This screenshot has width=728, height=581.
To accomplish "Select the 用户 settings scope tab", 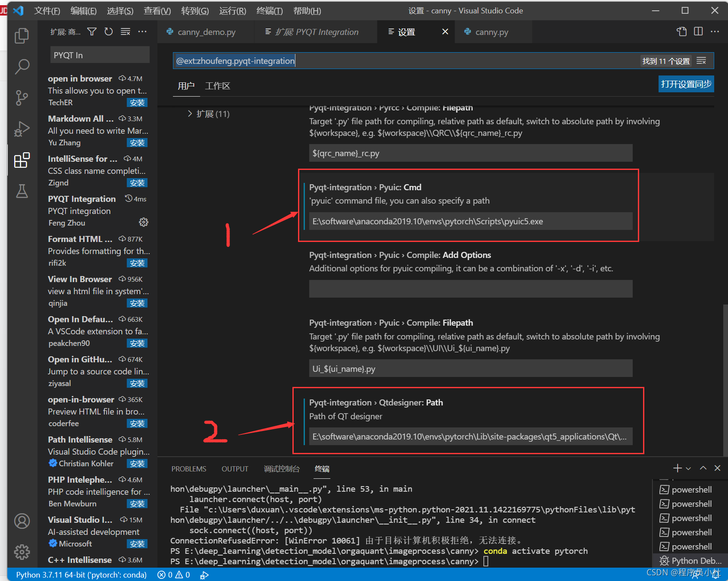I will pos(186,86).
